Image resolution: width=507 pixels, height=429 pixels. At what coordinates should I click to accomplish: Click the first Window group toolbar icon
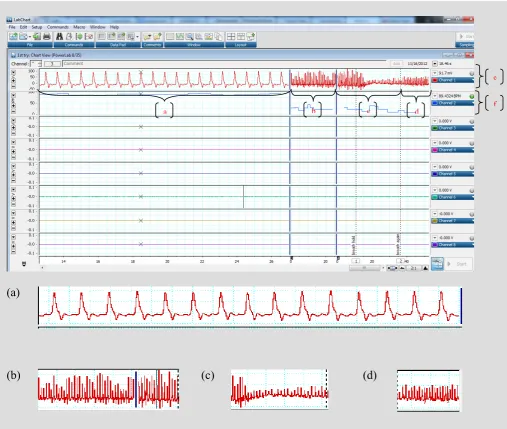pyautogui.click(x=170, y=37)
